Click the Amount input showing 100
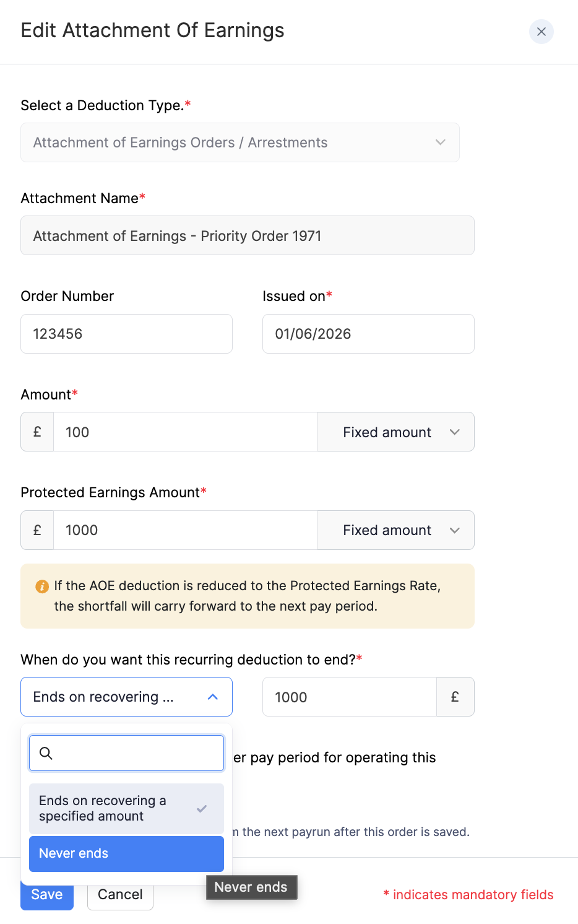The height and width of the screenshot is (924, 578). tap(186, 432)
